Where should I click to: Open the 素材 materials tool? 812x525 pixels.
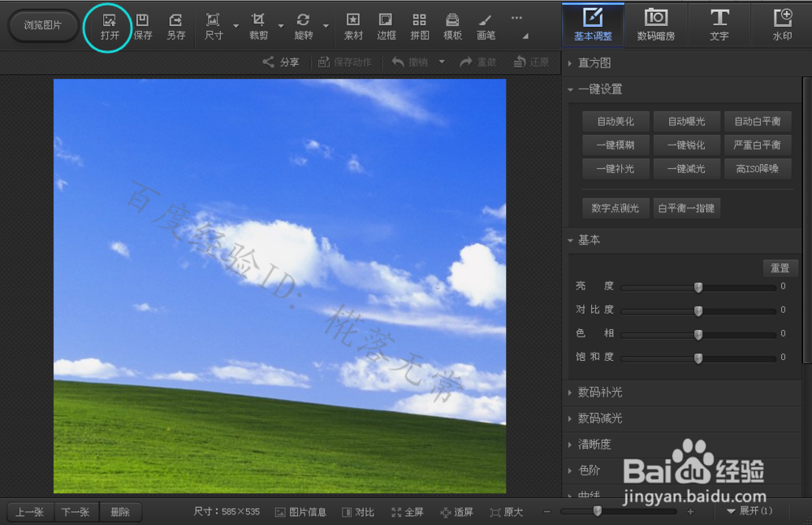point(353,27)
